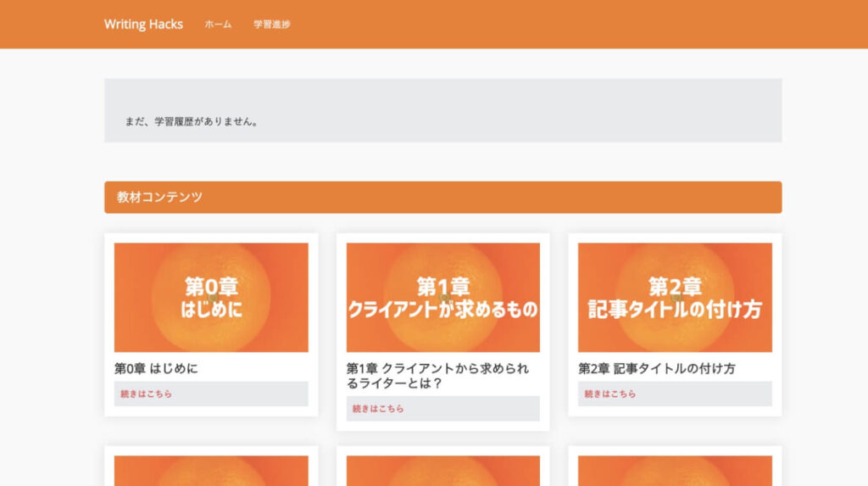Click the Writing Hacks site logo
This screenshot has width=868, height=486.
click(143, 25)
